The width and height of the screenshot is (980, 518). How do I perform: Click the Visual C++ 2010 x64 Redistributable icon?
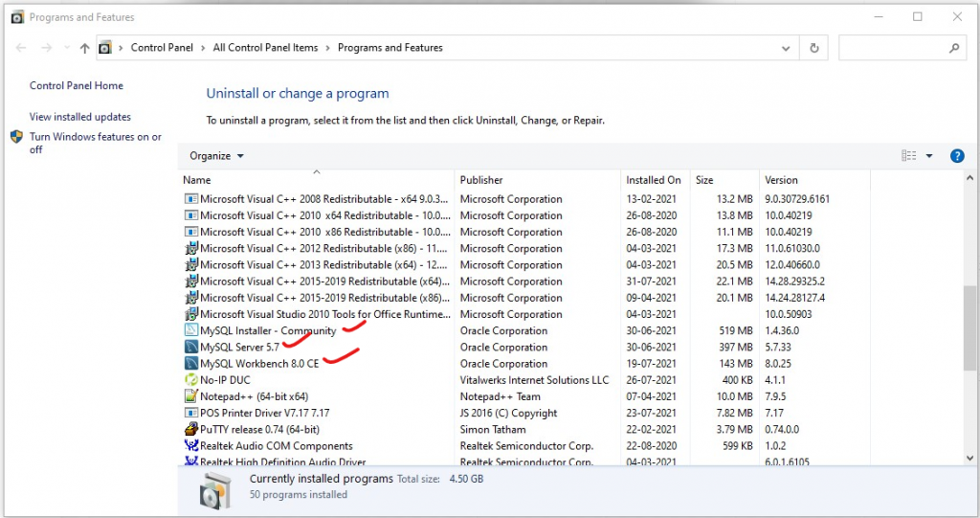pyautogui.click(x=191, y=215)
